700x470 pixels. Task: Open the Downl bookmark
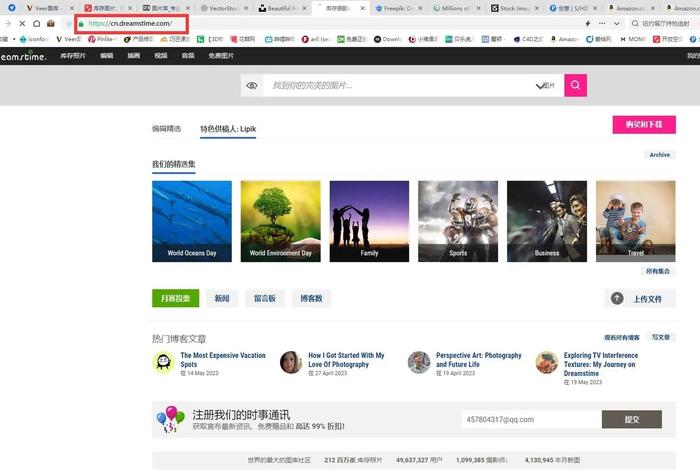pos(388,39)
